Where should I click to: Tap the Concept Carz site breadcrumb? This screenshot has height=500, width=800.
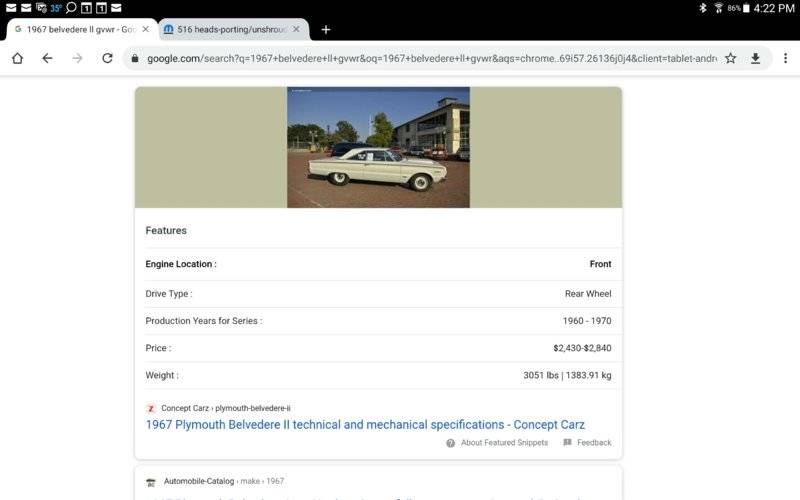pos(225,408)
